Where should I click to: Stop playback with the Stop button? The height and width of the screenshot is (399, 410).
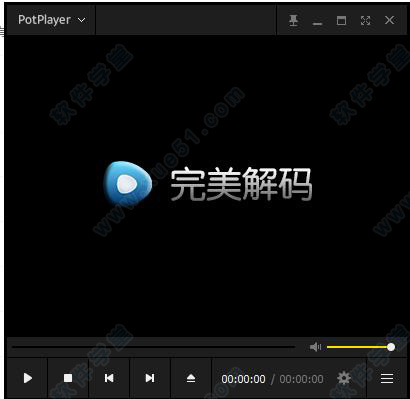pos(68,378)
